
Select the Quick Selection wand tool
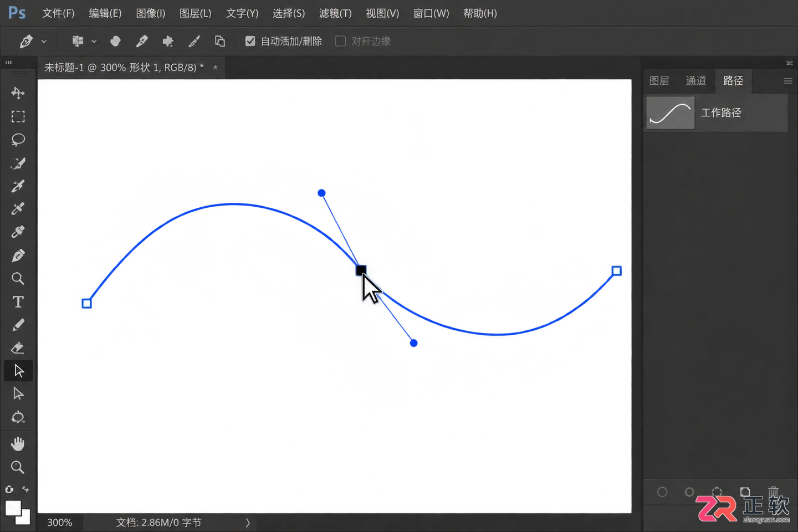click(x=18, y=163)
